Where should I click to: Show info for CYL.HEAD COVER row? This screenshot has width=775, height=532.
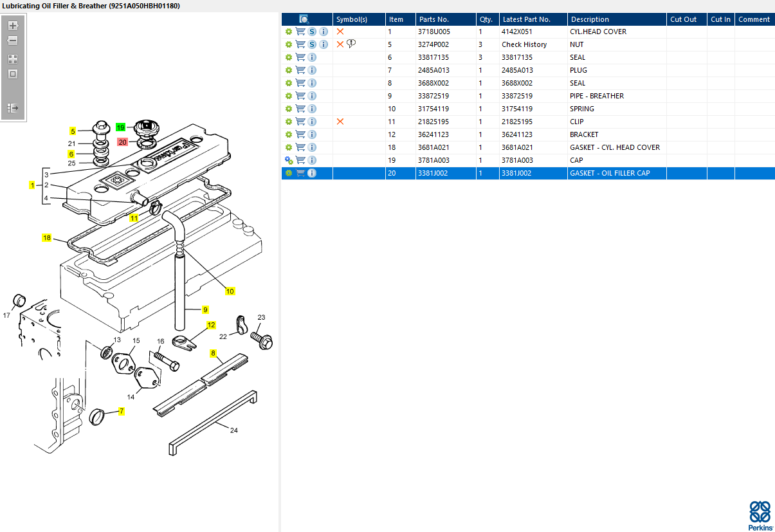point(324,32)
